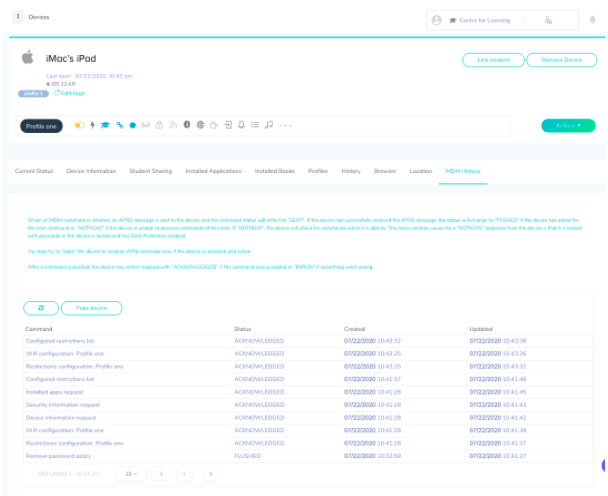Click the bulleted list icon
This screenshot has height=496, width=608.
pos(255,124)
